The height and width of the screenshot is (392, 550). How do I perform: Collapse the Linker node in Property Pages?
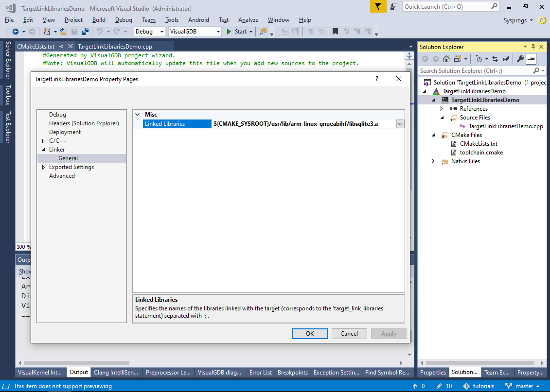click(43, 150)
